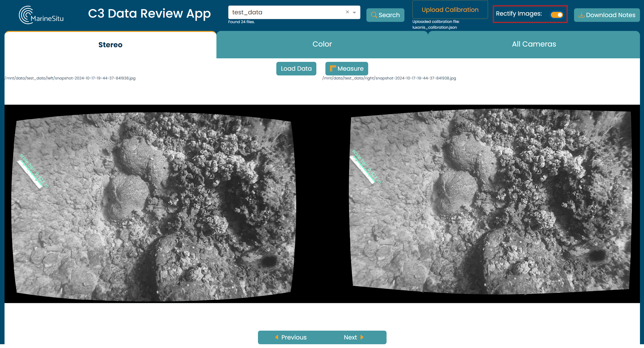Click the left stereo image

pos(154,206)
